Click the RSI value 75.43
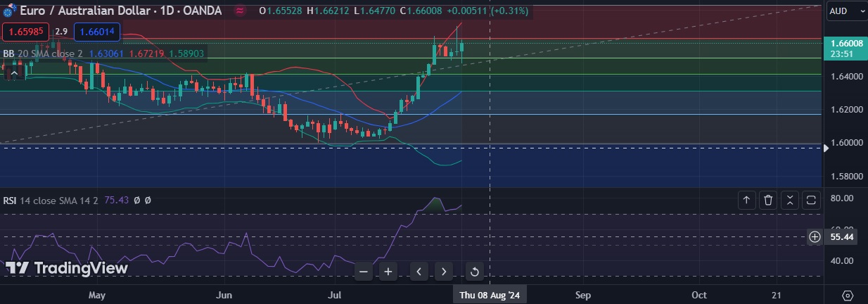This screenshot has width=868, height=304. click(115, 201)
